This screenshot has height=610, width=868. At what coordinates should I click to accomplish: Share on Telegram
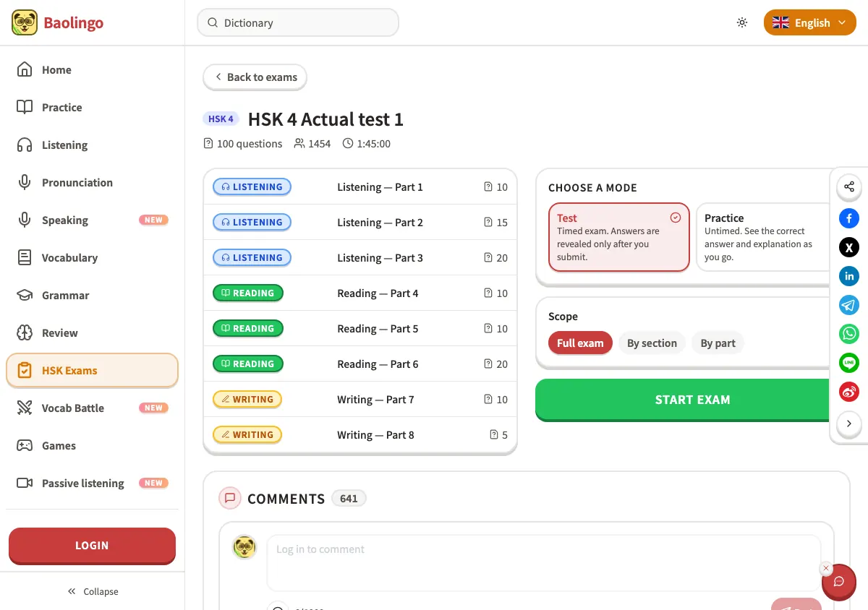click(x=849, y=305)
